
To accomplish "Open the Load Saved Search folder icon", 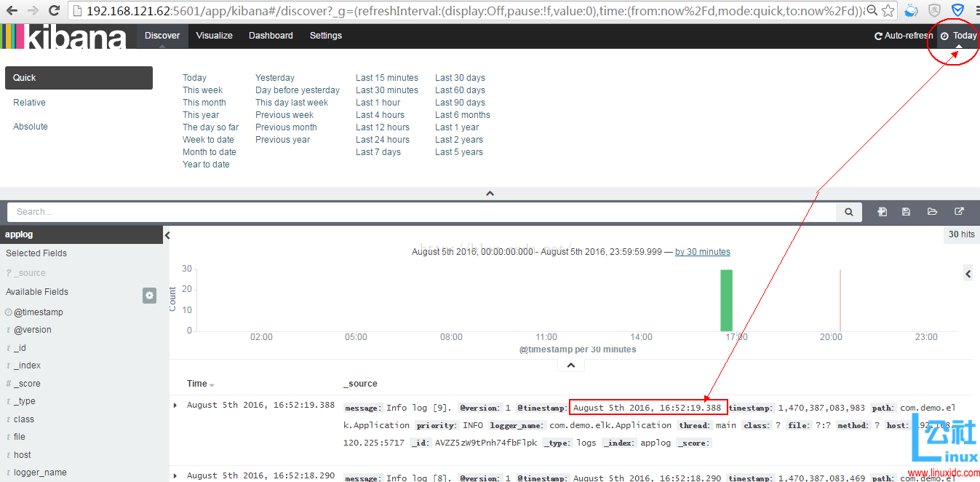I will click(x=932, y=212).
